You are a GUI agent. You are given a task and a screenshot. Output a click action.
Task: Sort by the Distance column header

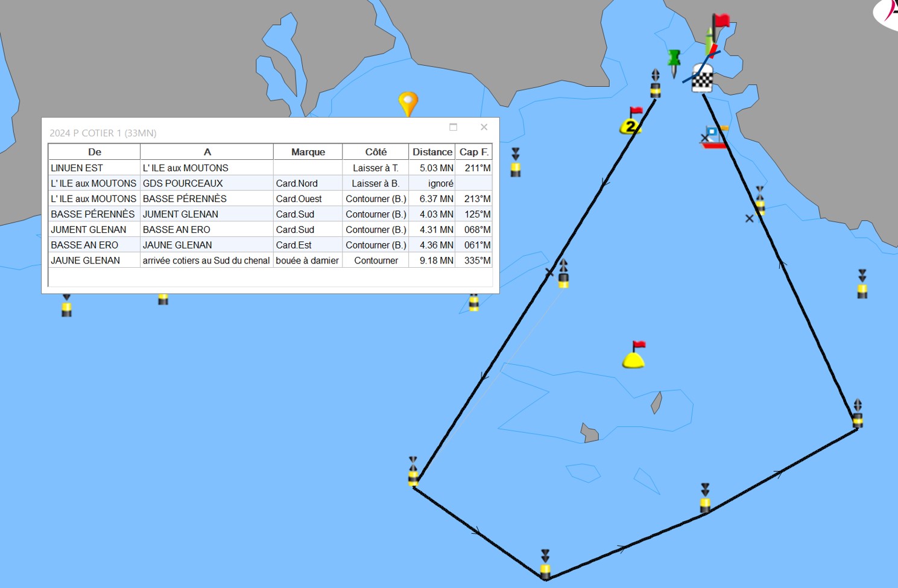432,152
